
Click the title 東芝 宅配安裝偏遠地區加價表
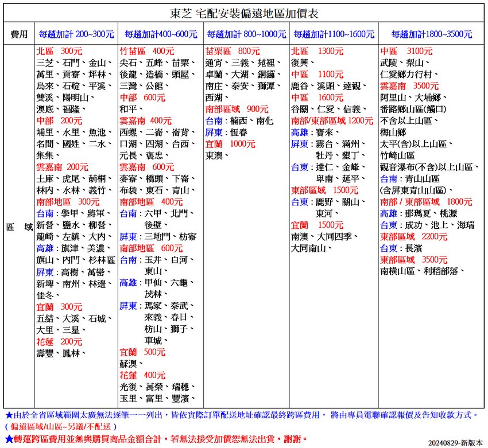(244, 13)
